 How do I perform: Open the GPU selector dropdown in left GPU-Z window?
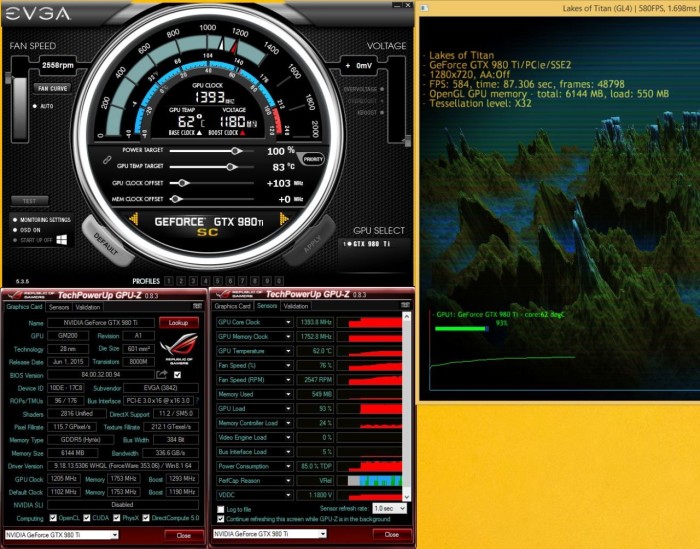[115, 534]
